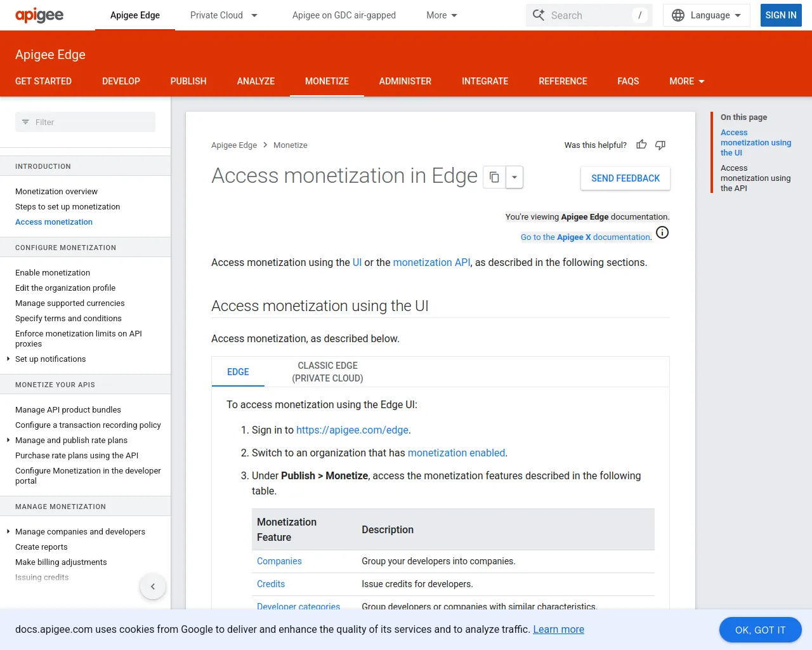This screenshot has height=650, width=812.
Task: Open the https://apigee.com/edge link
Action: (352, 430)
